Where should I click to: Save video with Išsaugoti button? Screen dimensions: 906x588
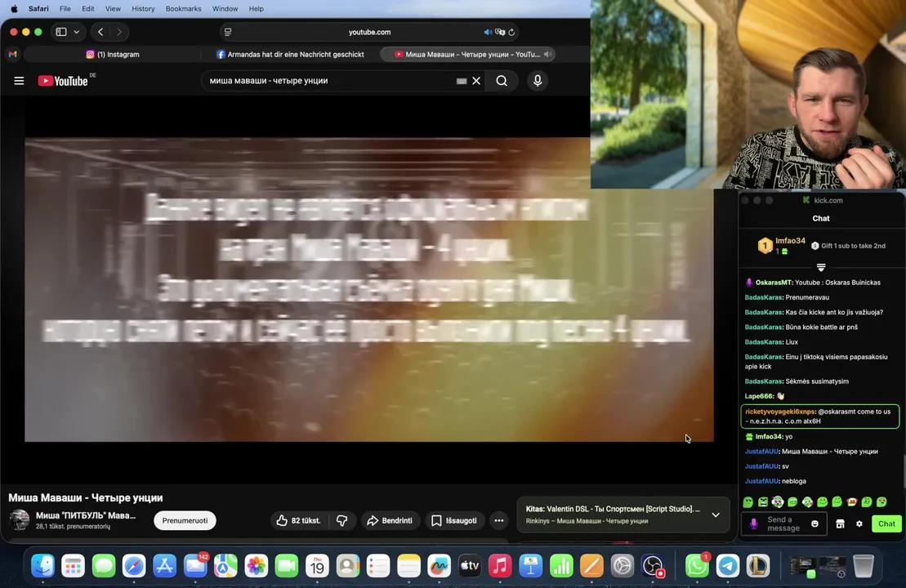[454, 520]
